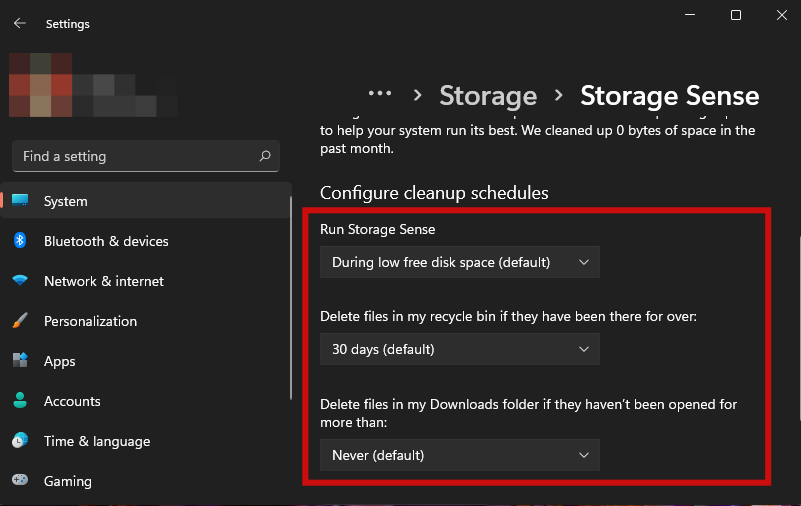Screen dimensions: 801x506
Task: Open the Run Storage Sense dropdown
Action: 460,263
